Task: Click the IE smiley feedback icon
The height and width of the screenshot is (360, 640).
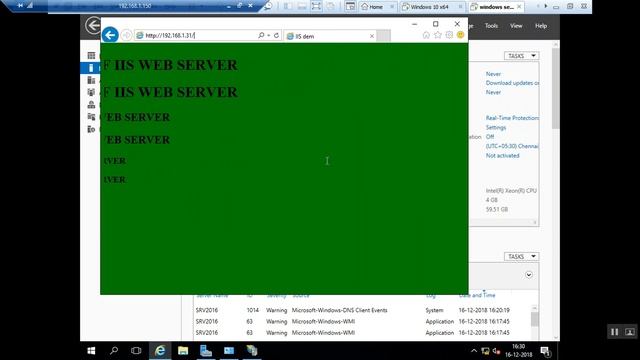Action: click(460, 35)
